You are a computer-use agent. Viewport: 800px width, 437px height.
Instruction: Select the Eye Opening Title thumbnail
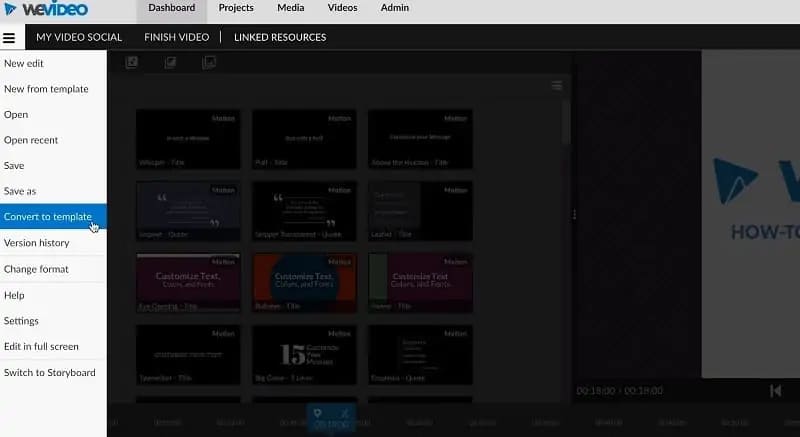pyautogui.click(x=188, y=282)
